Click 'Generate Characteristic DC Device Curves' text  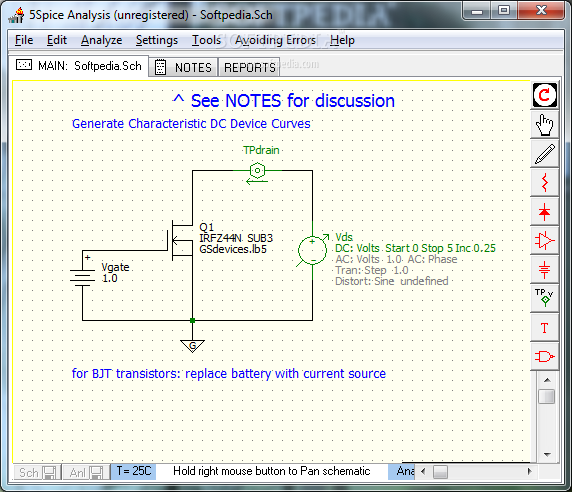click(191, 124)
